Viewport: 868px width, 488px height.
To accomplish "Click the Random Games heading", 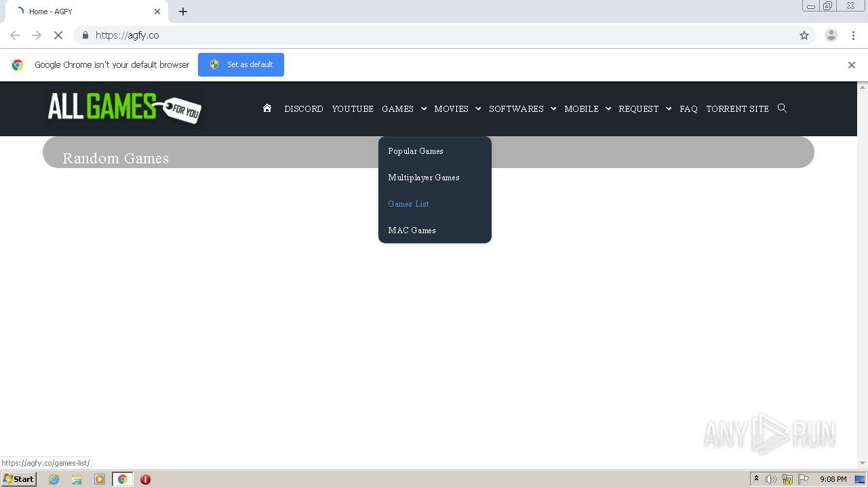I will click(x=116, y=159).
